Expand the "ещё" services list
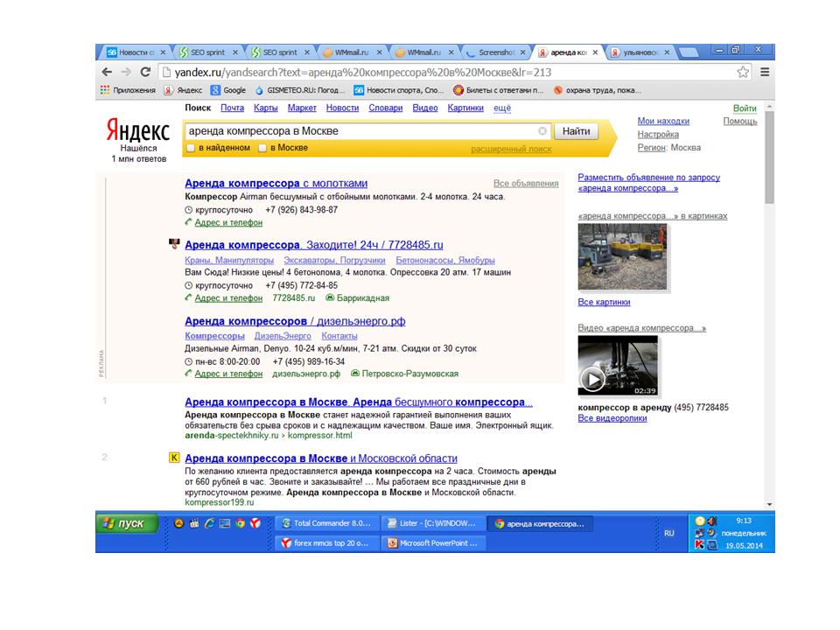This screenshot has height=630, width=840. pos(502,108)
